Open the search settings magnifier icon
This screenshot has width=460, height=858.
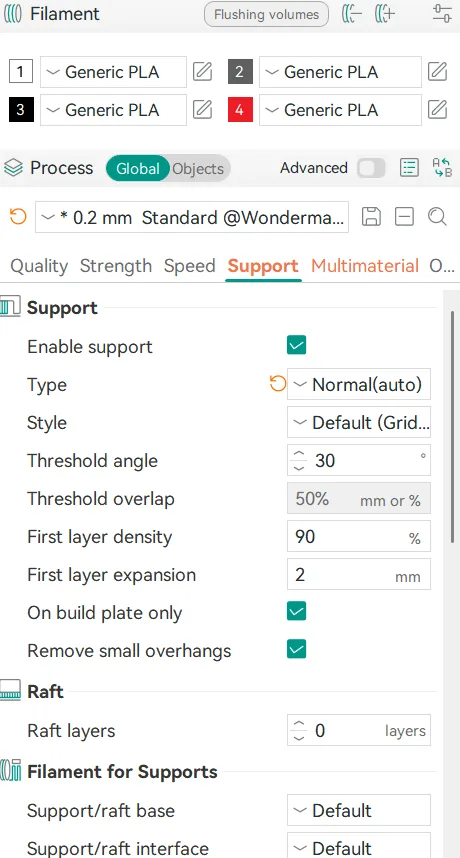tap(438, 217)
